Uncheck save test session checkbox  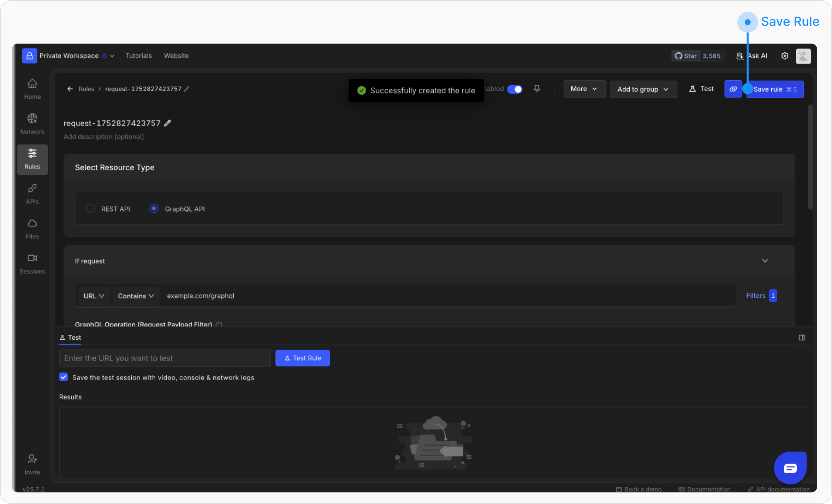click(64, 377)
